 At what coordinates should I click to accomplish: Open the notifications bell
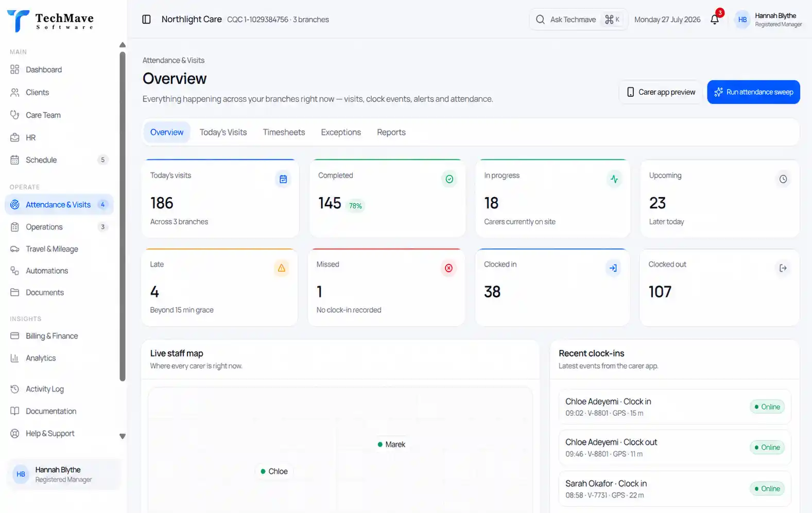(715, 20)
